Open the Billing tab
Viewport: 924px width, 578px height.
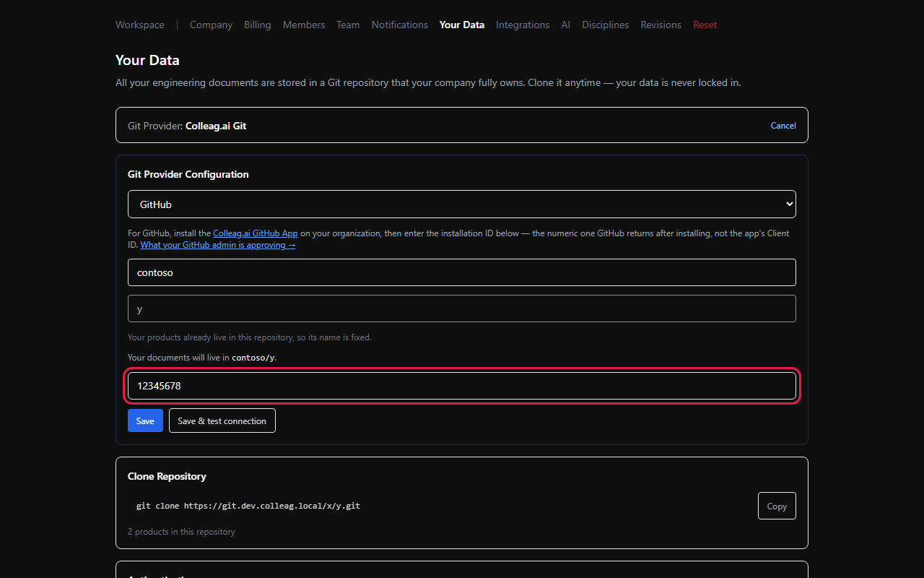(x=258, y=25)
